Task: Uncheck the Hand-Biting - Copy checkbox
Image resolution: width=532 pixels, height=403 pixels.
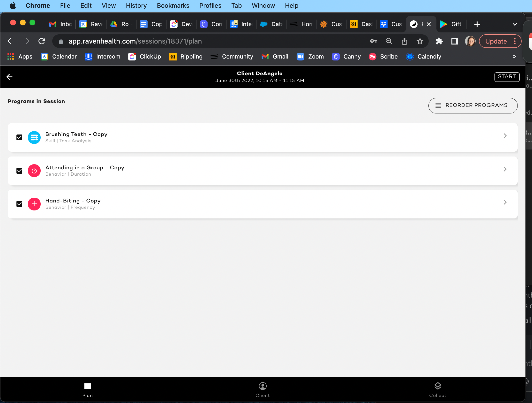Action: [19, 204]
